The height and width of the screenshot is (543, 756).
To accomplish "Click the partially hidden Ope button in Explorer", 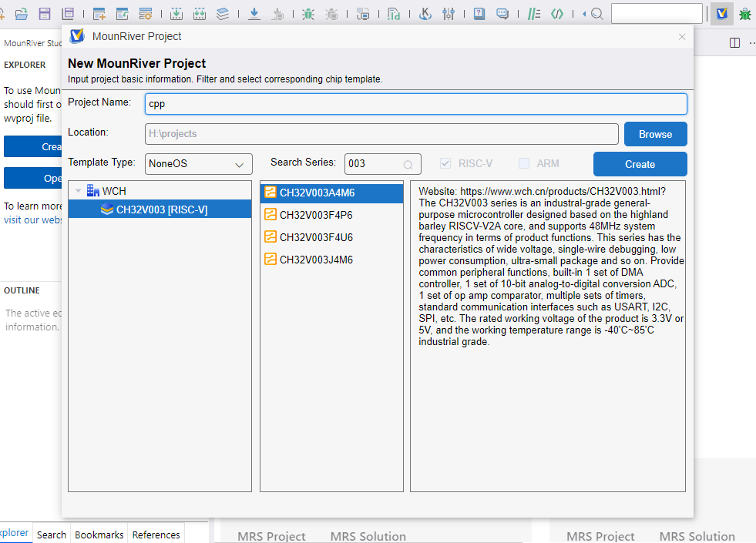I will coord(33,178).
